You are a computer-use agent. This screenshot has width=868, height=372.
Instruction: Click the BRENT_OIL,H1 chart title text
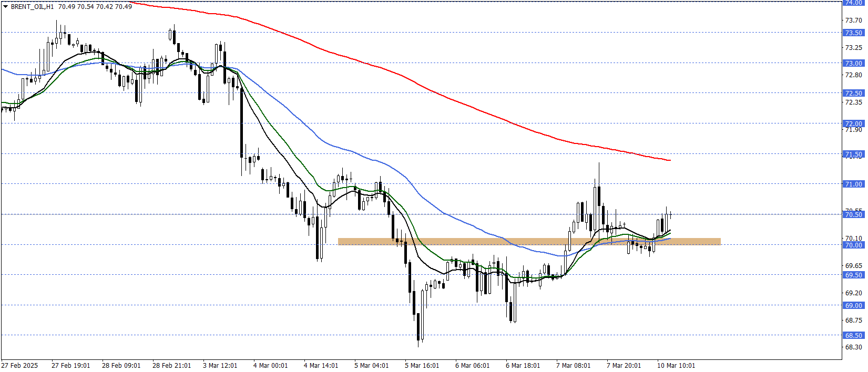[33, 7]
